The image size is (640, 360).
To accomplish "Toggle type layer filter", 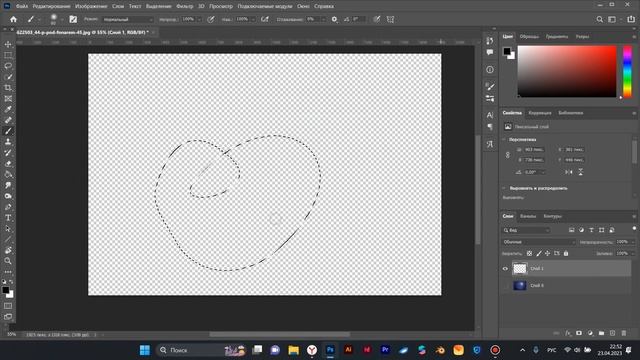I will (591, 230).
